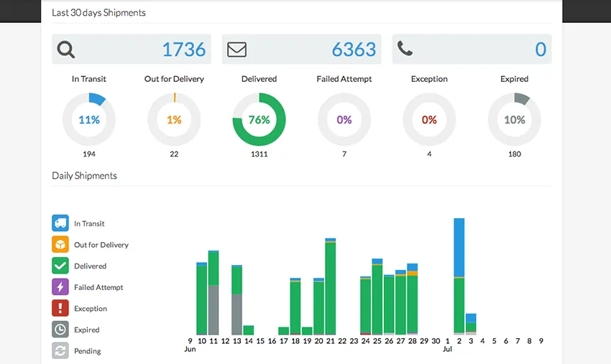Click the 22 Out for Delivery count
Screen dimensions: 611x364
[174, 154]
